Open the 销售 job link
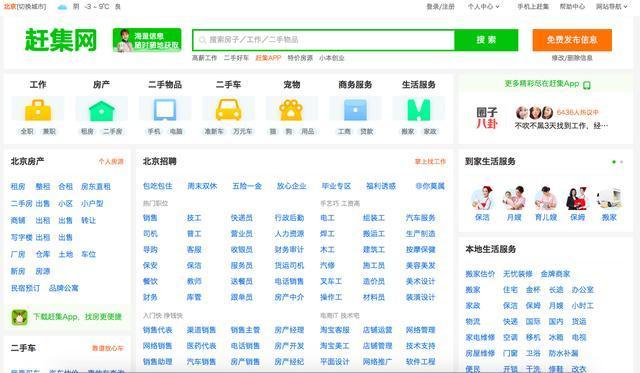 pos(150,218)
